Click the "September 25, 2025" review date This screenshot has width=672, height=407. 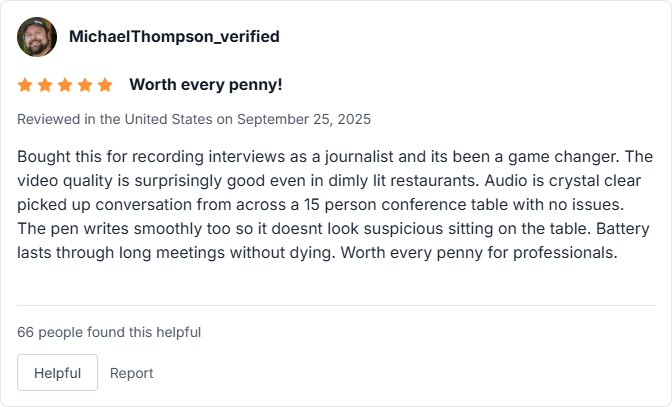click(x=304, y=119)
